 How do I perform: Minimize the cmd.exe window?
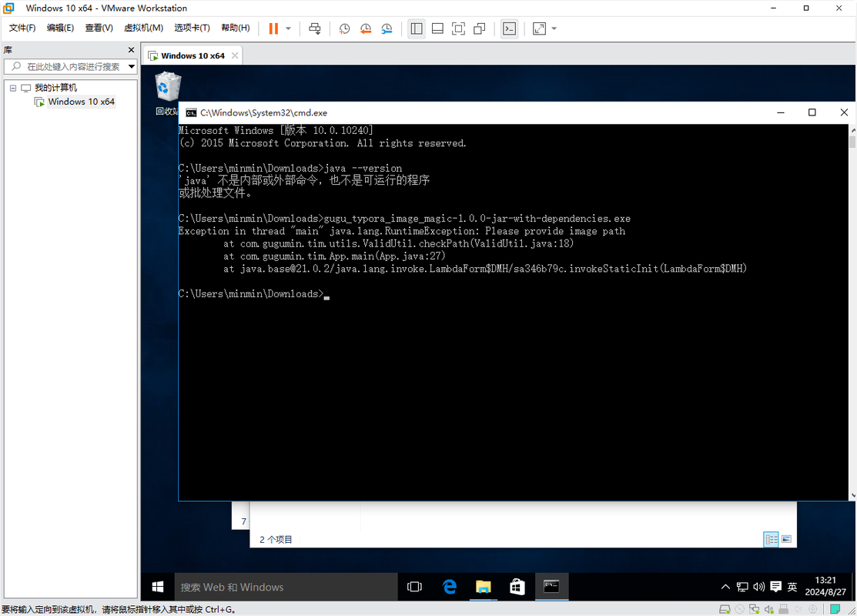781,112
